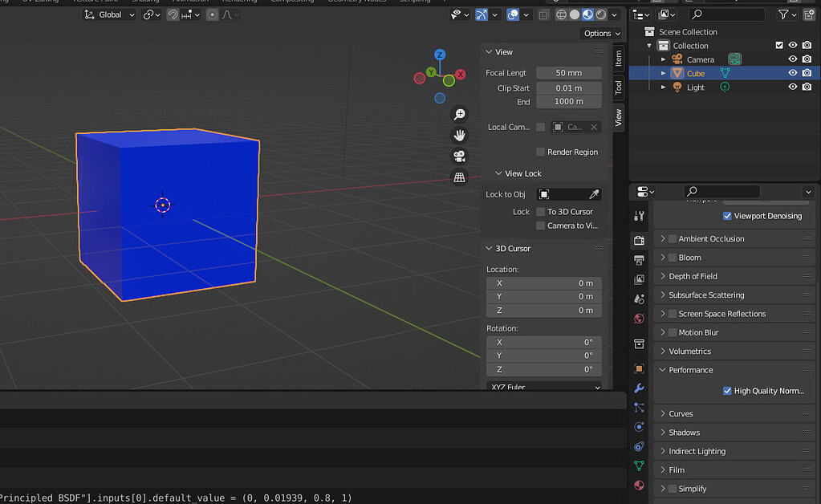
Task: Switch to the Material Properties tab
Action: coord(638,485)
